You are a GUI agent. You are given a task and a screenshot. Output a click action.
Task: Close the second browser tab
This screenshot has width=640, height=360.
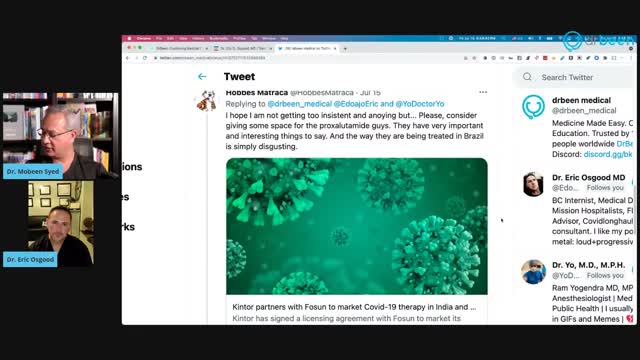point(271,49)
